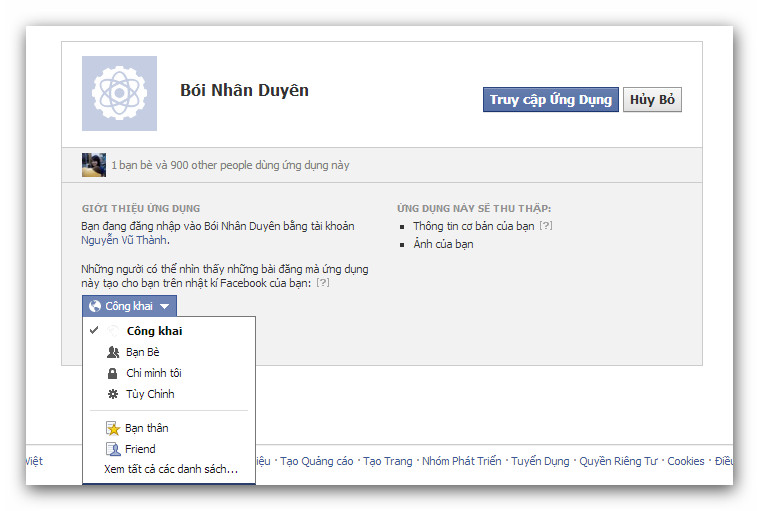Select Công khai option in privacy menu

point(169,331)
